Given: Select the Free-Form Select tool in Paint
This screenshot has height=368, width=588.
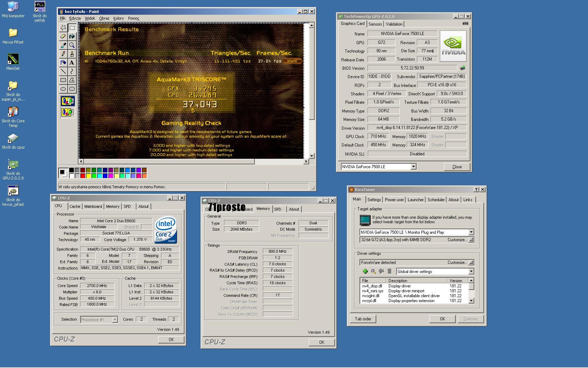Looking at the screenshot, I should click(63, 27).
